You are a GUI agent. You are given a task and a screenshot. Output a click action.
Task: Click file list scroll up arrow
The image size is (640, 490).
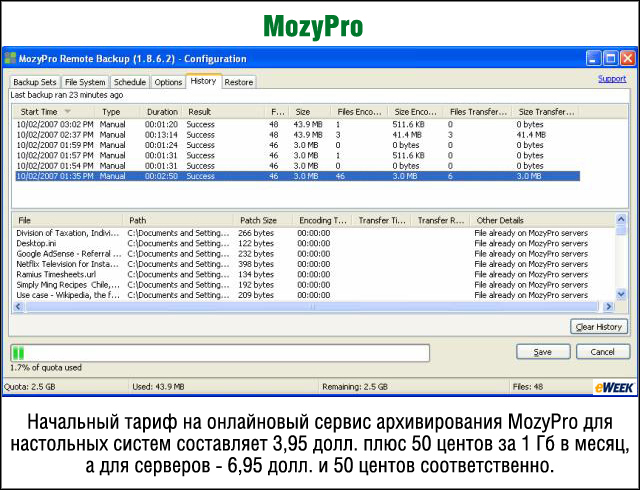[x=621, y=219]
